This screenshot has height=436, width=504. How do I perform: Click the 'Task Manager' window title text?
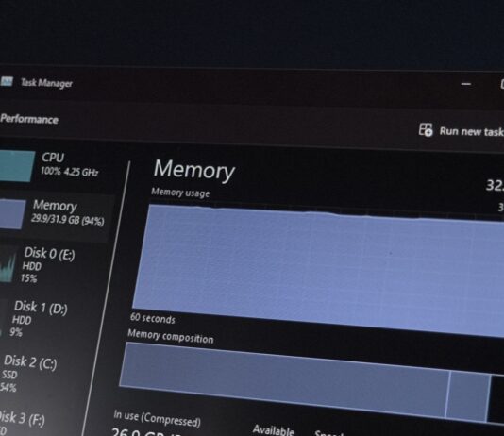pyautogui.click(x=46, y=83)
